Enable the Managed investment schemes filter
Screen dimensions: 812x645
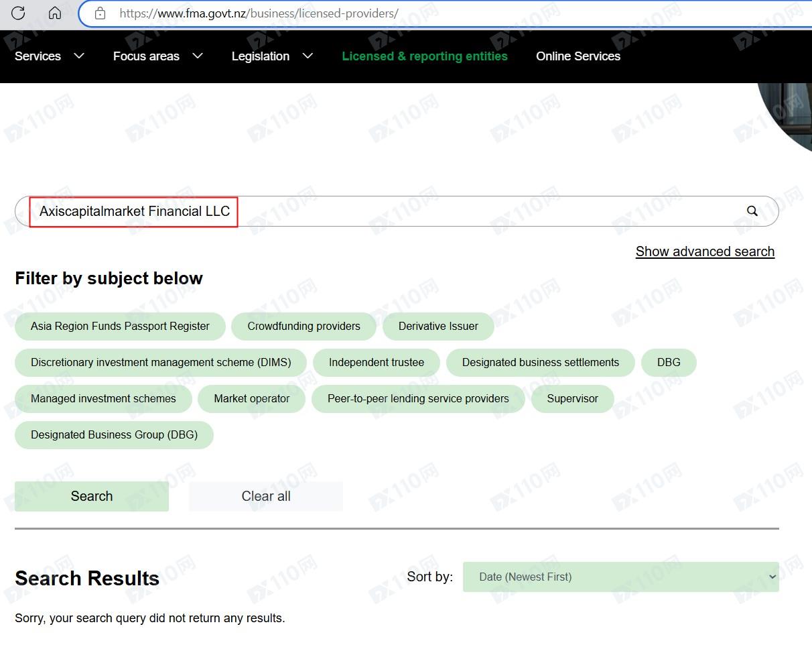pos(103,398)
